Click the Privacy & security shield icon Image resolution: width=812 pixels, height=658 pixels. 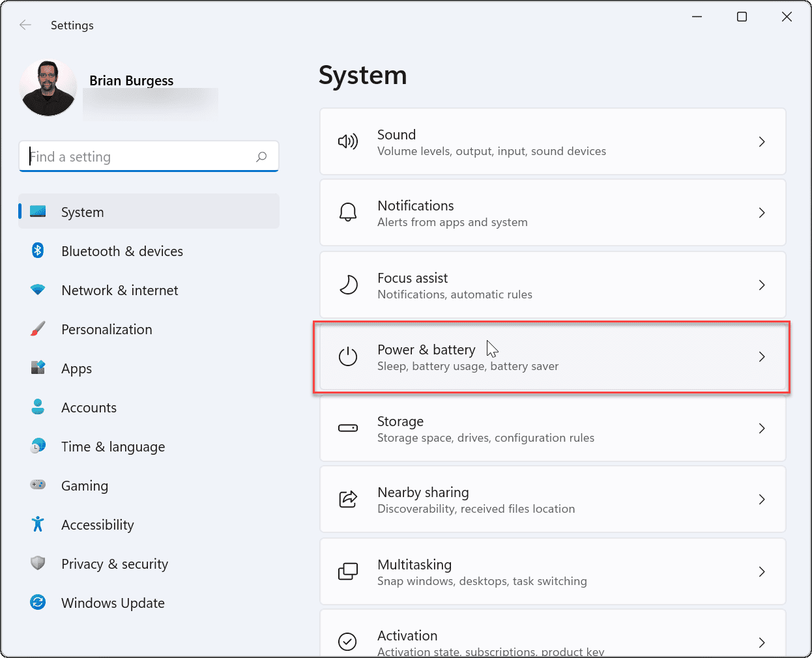point(38,564)
